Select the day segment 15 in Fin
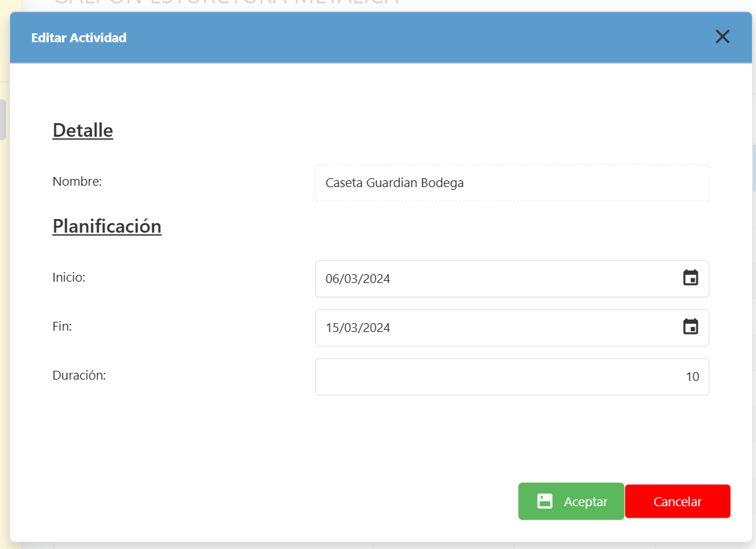The image size is (756, 549). pyautogui.click(x=332, y=328)
